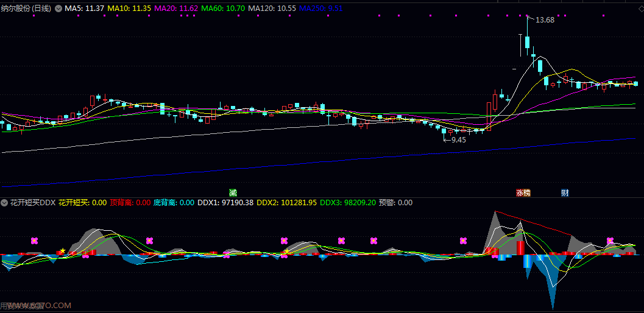Click the green MA60 legend label
Viewport: 644px width, 313px height.
point(223,9)
